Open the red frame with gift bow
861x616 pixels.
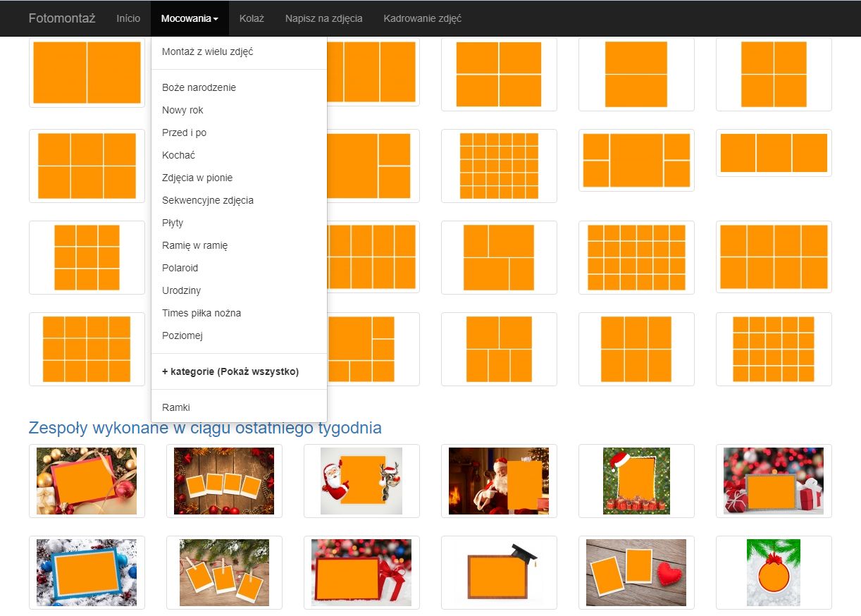tap(361, 572)
